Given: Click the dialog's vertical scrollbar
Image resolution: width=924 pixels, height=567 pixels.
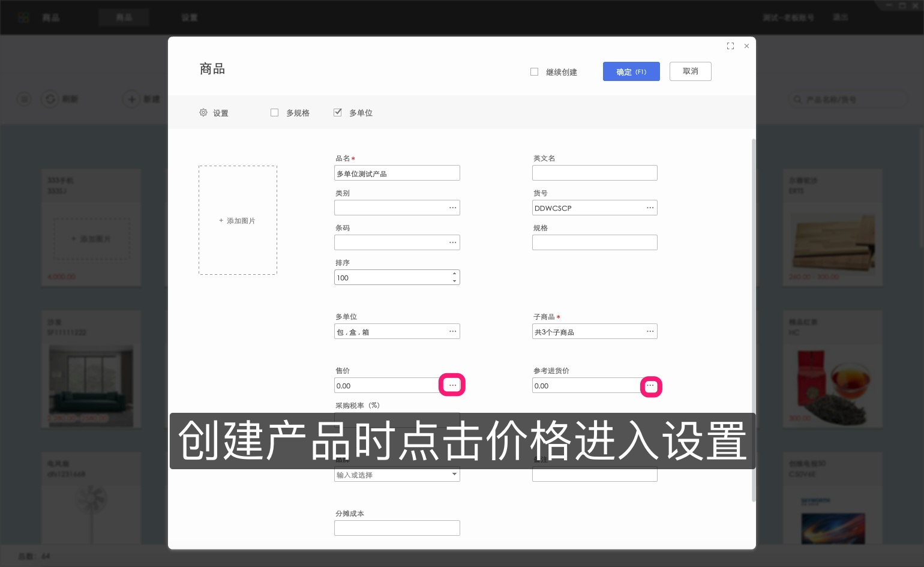Looking at the screenshot, I should [x=754, y=320].
